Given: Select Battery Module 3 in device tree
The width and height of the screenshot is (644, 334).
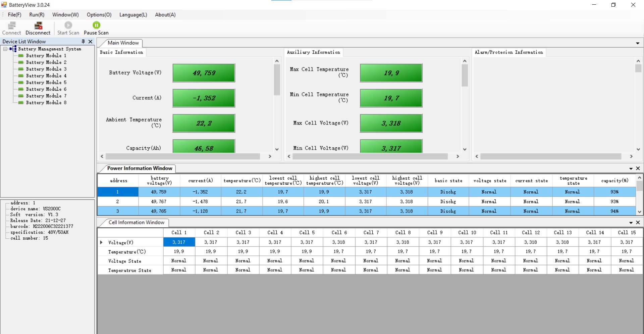Looking at the screenshot, I should point(46,69).
